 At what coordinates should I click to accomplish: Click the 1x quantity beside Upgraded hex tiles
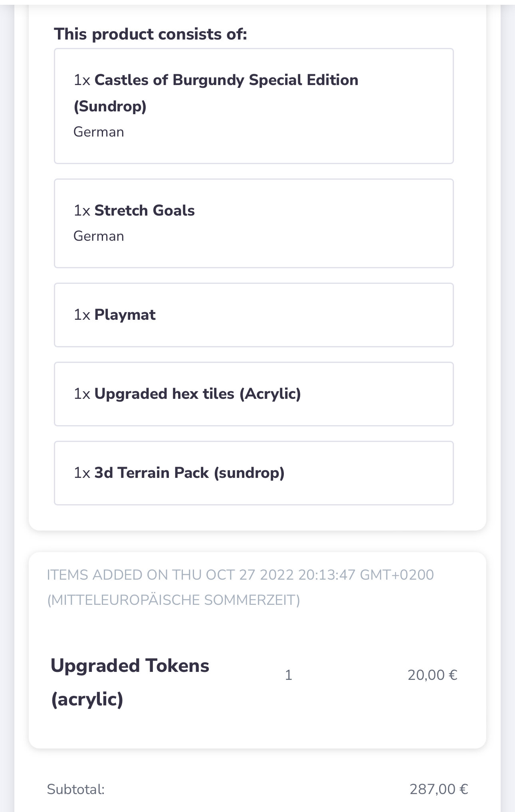[x=82, y=394]
